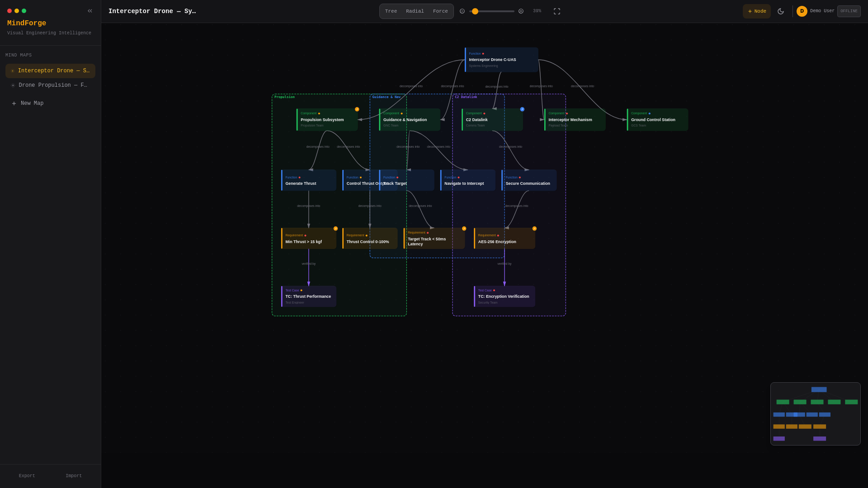
Task: Click the Export button in sidebar
Action: coord(27,476)
